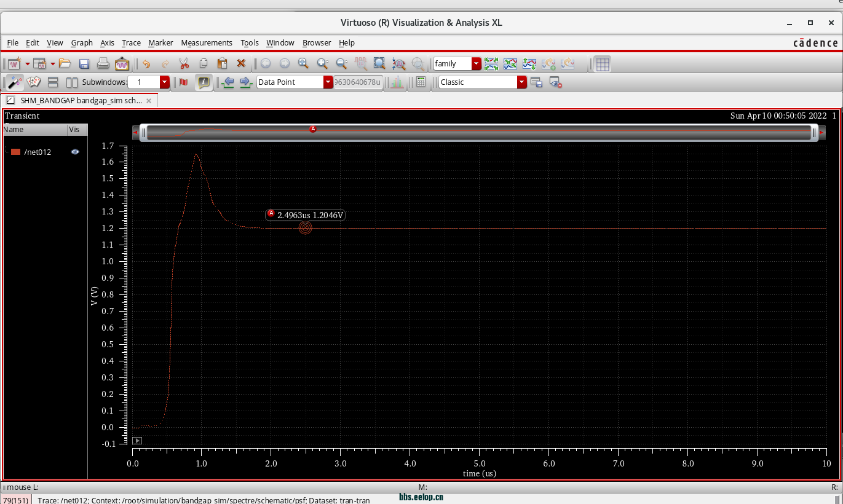Click the Open folder icon
Viewport: 843px width, 504px height.
click(x=65, y=64)
